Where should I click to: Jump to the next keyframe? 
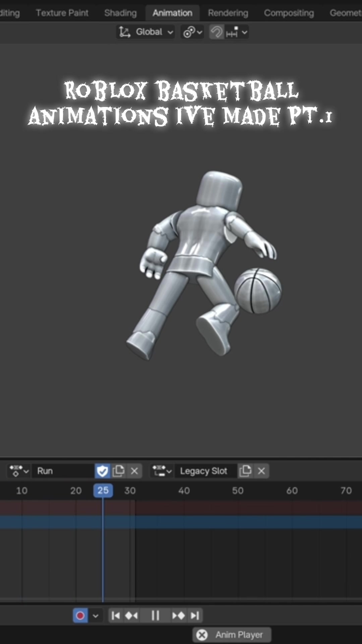pyautogui.click(x=178, y=615)
